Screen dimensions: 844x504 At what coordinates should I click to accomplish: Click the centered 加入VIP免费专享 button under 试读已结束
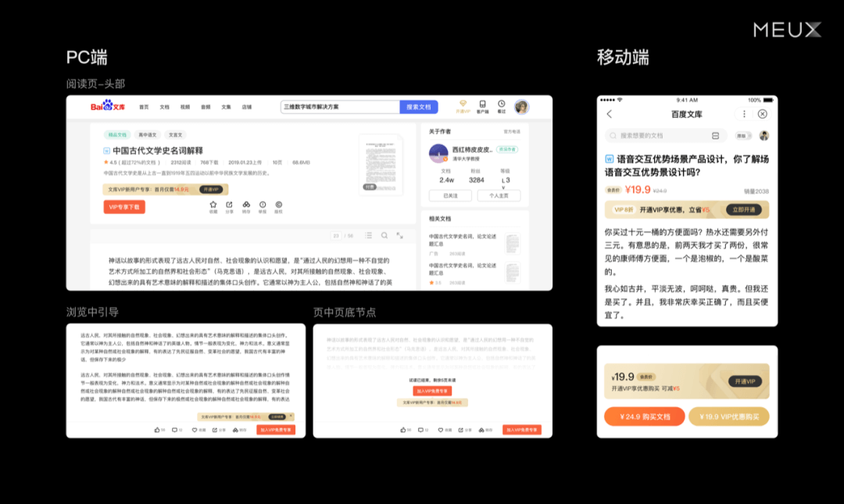[x=432, y=391]
